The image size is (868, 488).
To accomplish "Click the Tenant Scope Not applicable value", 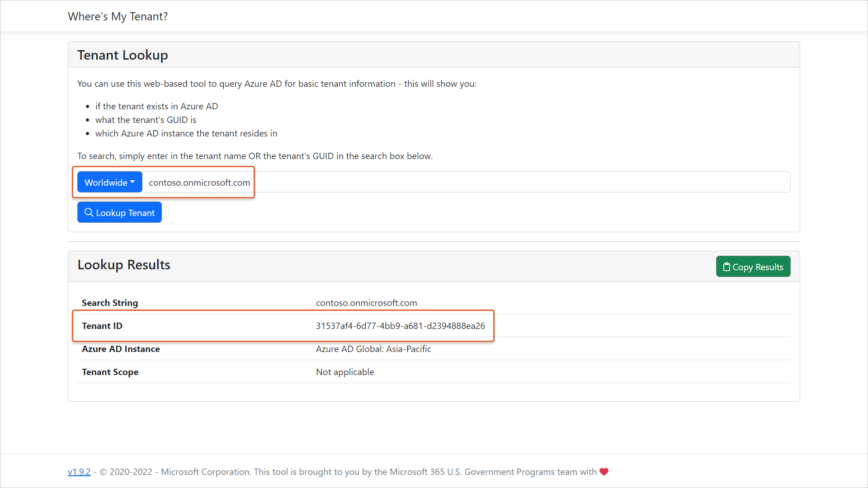I will (345, 372).
